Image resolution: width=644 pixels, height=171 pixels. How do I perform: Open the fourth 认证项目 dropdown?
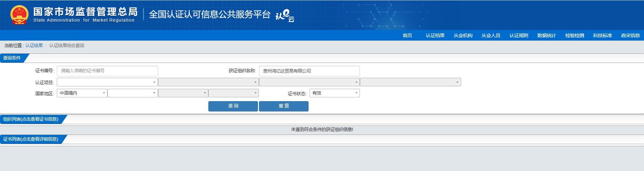411,82
